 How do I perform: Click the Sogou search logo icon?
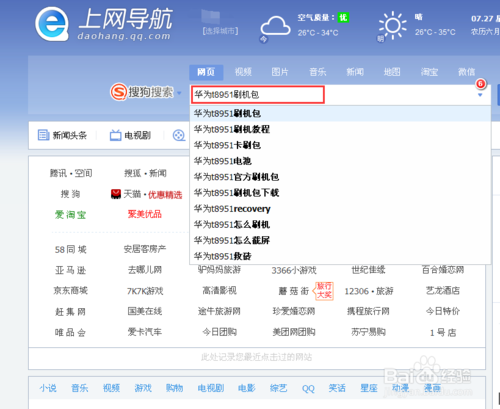118,92
